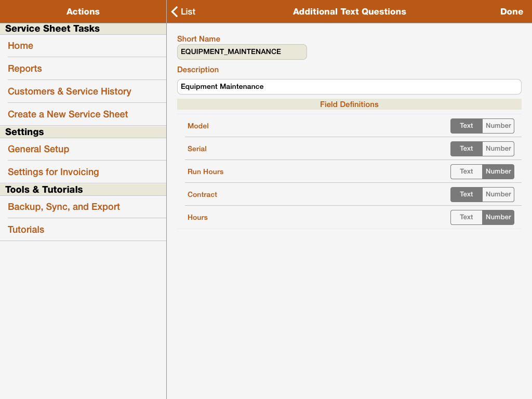Viewport: 532px width, 399px height.
Task: Open Settings for Invoicing
Action: 54,172
